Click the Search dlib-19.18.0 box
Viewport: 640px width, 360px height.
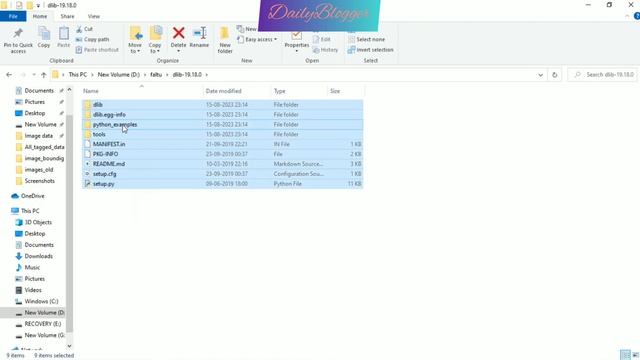(x=602, y=75)
